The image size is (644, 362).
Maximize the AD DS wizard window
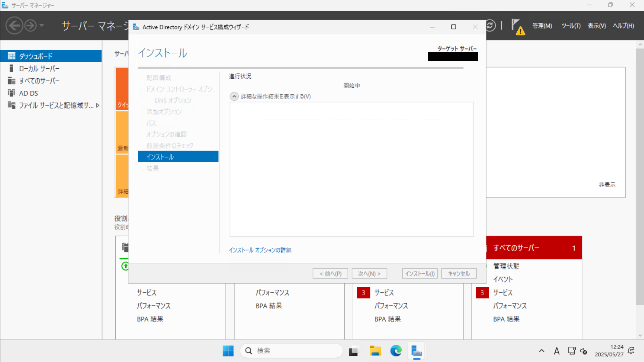pyautogui.click(x=454, y=27)
